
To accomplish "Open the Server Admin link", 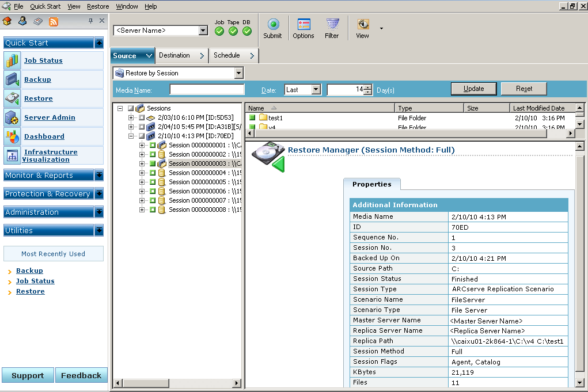I will (x=50, y=117).
